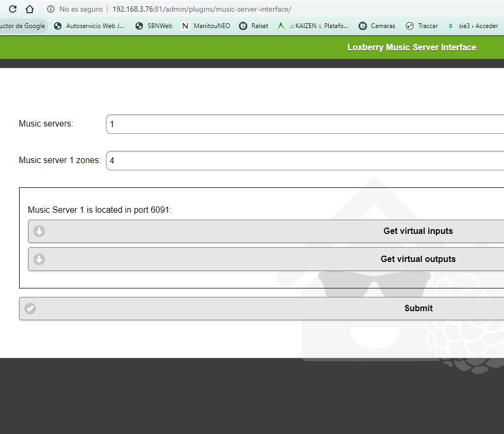This screenshot has height=434, width=504.
Task: Open the Autoservicio Web bookmark
Action: click(89, 26)
